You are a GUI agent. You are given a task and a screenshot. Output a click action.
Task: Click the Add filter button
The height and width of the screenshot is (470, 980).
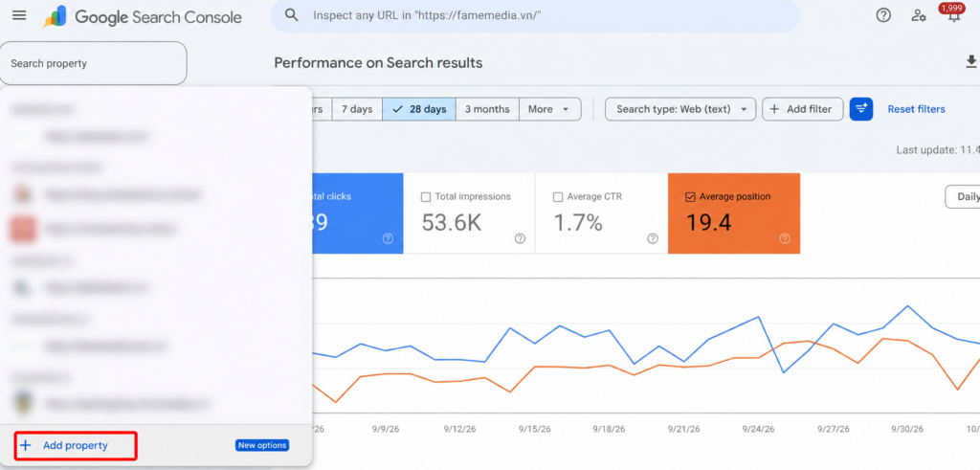point(803,109)
